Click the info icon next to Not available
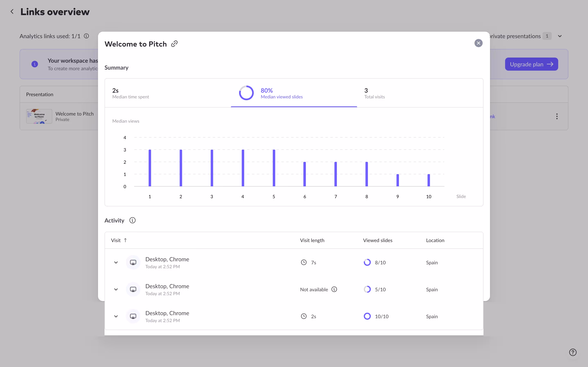The image size is (588, 367). point(334,289)
